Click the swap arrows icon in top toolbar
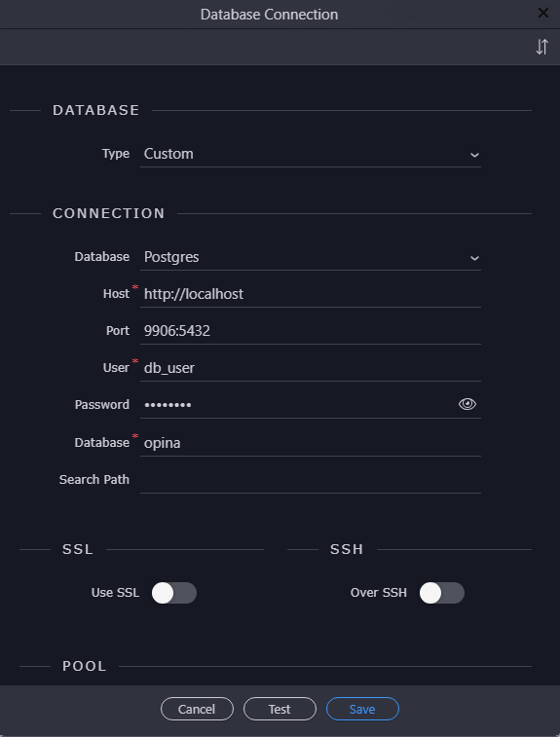Viewport: 560px width, 737px height. 541,47
